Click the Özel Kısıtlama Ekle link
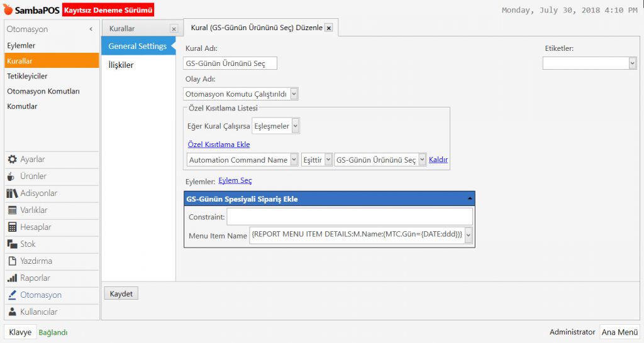This screenshot has height=343, width=644. point(218,144)
